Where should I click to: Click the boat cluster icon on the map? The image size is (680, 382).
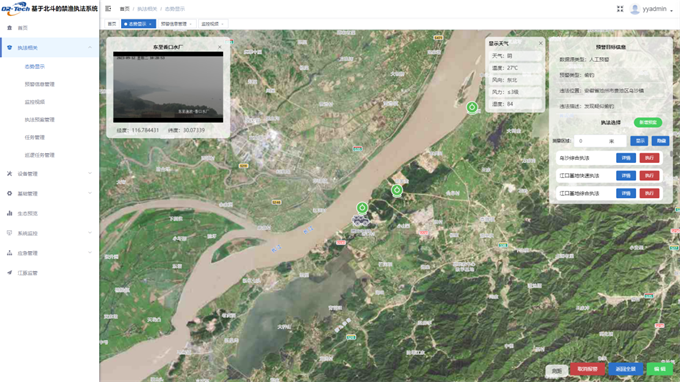(361, 221)
